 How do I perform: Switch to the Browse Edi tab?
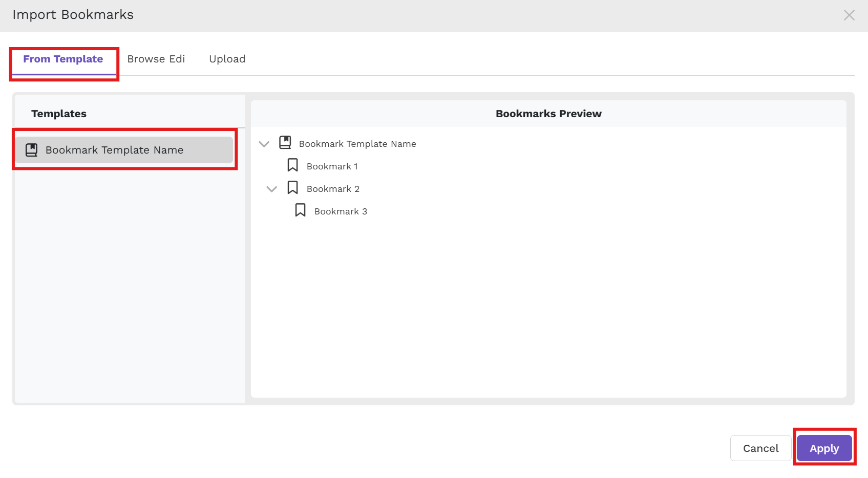156,59
